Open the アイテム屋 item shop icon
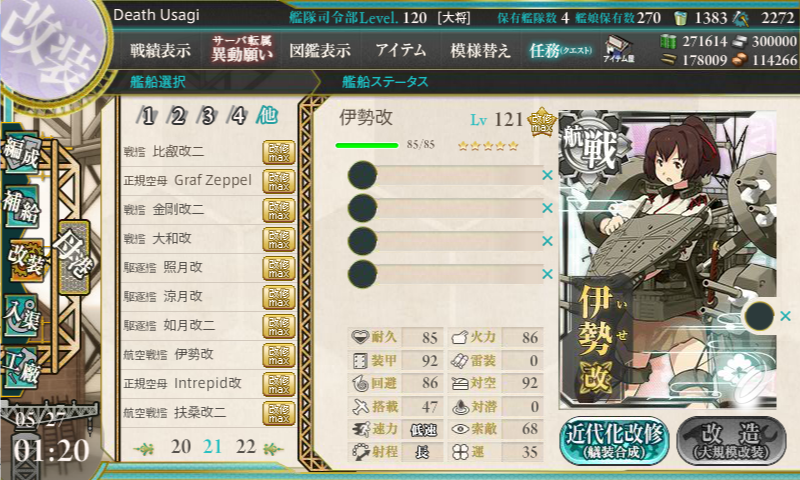 pos(618,50)
